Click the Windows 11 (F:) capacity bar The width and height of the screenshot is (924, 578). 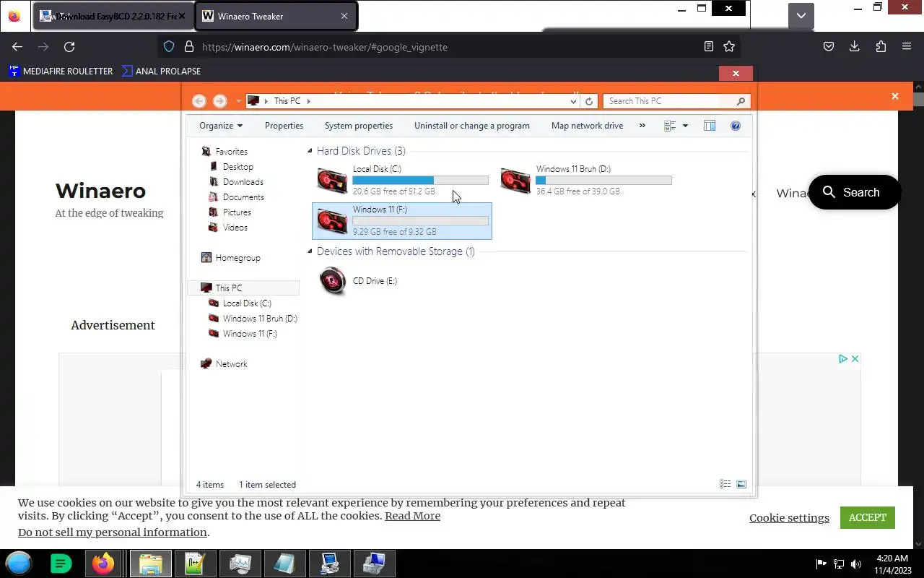pos(420,220)
